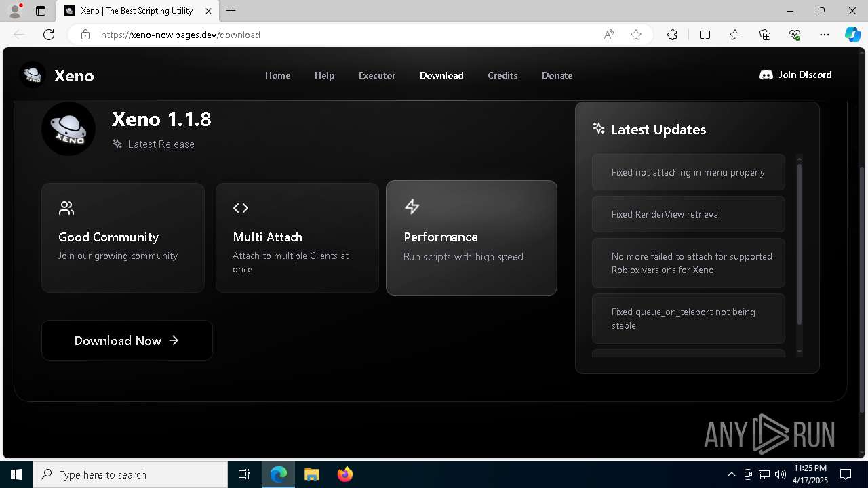Click the 'Latest Release' label
Viewport: 868px width, 488px height.
point(161,144)
